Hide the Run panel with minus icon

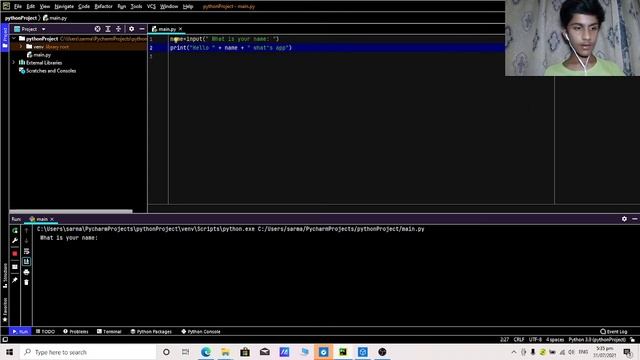click(635, 219)
